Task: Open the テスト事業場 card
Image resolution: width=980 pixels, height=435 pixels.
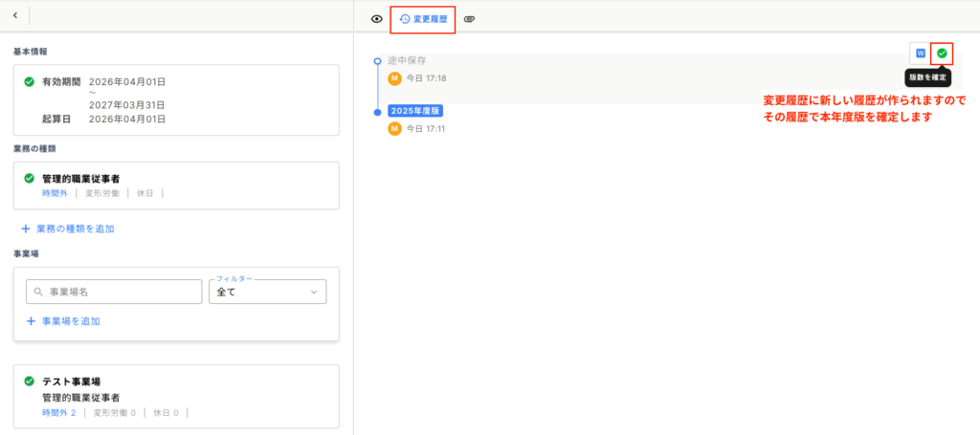Action: (176, 395)
